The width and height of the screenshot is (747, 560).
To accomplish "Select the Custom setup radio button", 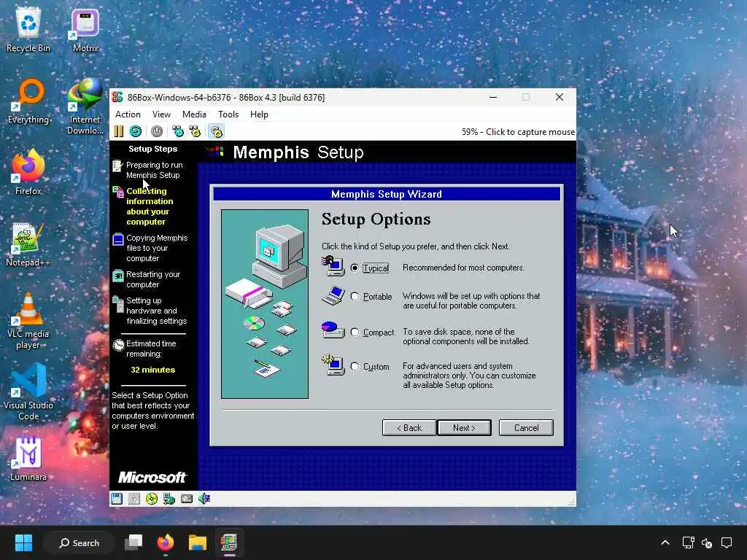I will pyautogui.click(x=355, y=367).
